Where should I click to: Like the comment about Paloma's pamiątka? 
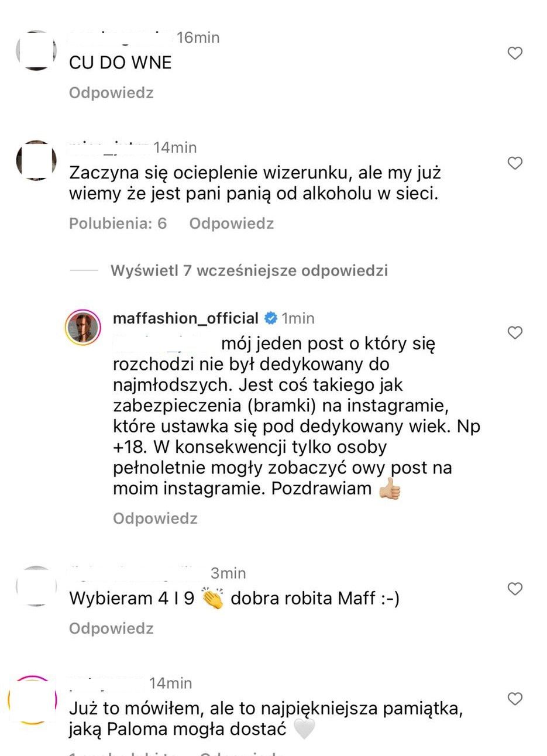514,699
